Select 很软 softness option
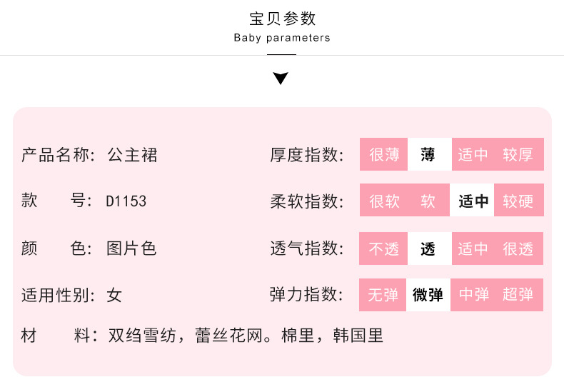Screen dimensions: 564x392 point(384,201)
